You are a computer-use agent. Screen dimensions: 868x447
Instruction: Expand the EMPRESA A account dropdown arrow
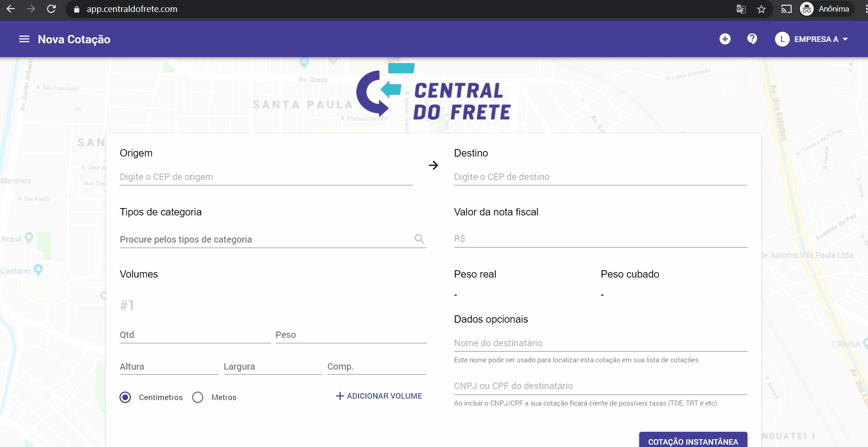click(x=845, y=39)
